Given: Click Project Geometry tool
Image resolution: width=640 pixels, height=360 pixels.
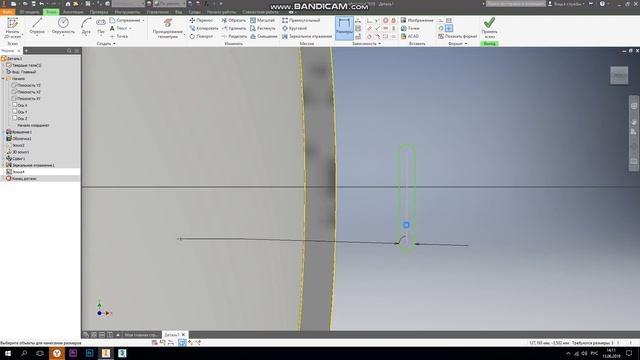Looking at the screenshot, I should click(168, 28).
